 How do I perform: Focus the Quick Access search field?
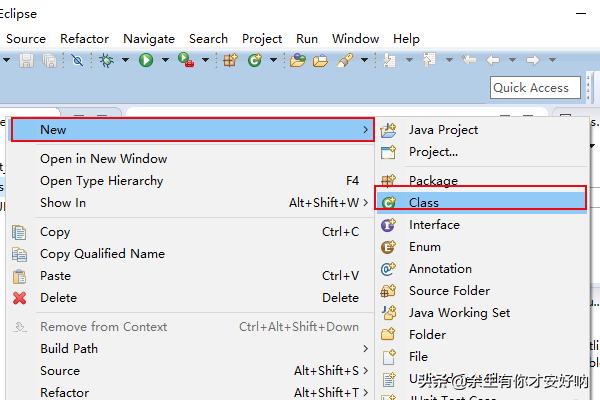[x=535, y=88]
